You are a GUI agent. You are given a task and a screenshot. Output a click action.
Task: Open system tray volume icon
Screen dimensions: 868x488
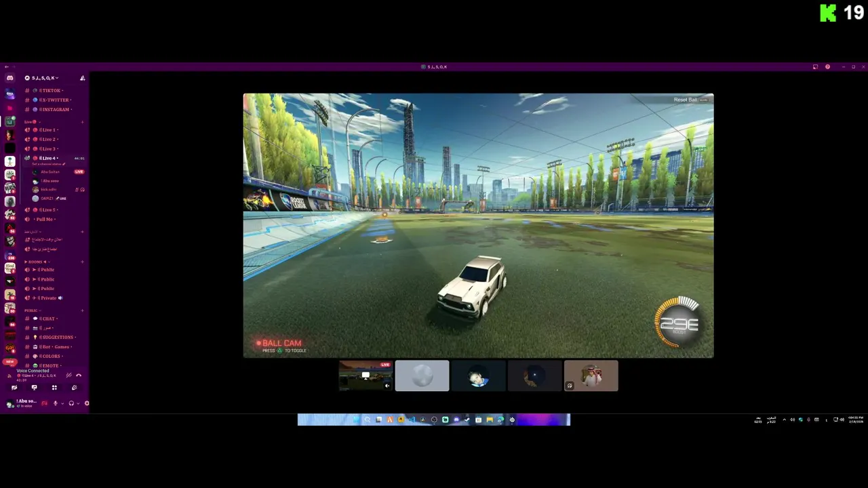pyautogui.click(x=842, y=420)
